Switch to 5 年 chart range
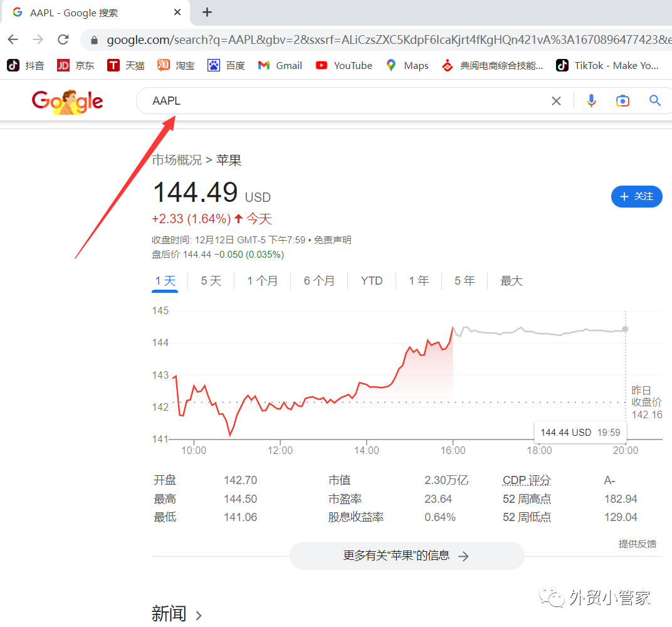This screenshot has width=672, height=627. (x=465, y=281)
